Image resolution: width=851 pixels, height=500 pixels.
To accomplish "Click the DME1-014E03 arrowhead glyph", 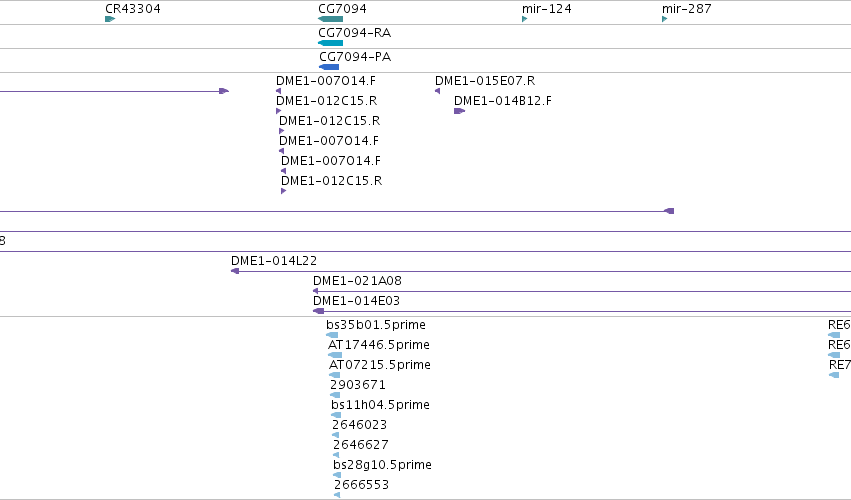I will (x=319, y=311).
